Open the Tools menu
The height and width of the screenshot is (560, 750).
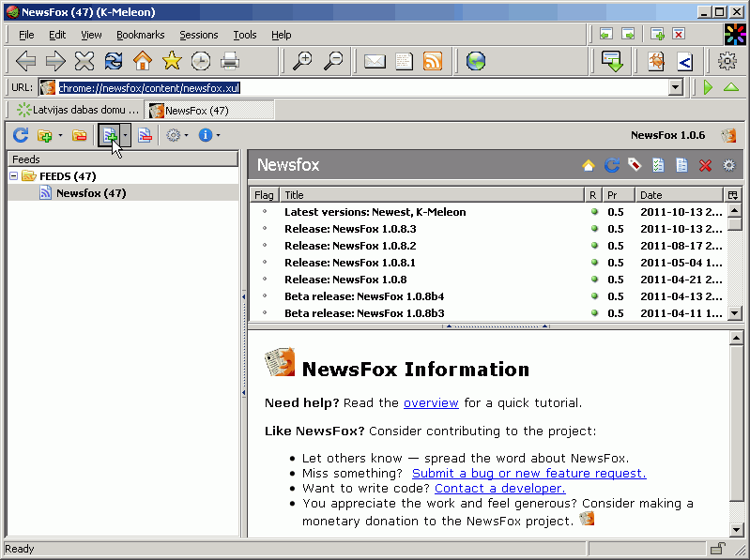[x=244, y=35]
